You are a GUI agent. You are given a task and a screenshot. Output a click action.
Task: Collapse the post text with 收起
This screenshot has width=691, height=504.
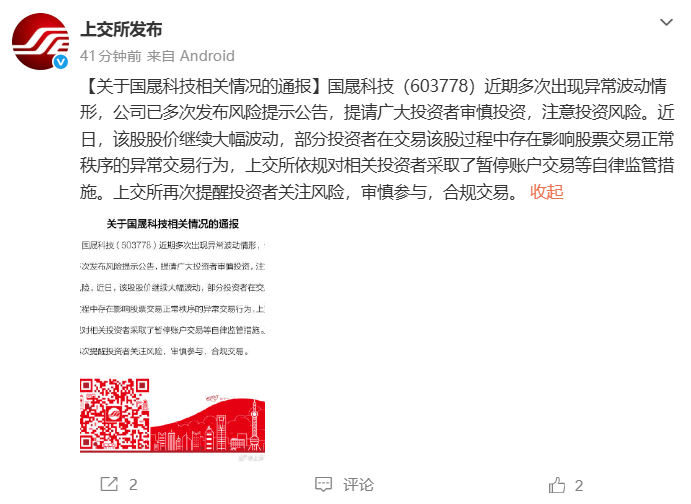coord(546,192)
